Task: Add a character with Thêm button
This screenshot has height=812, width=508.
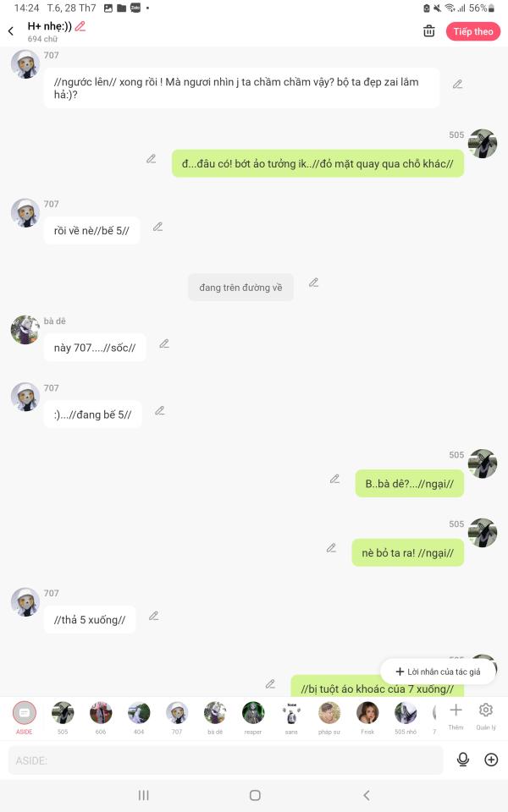Action: click(x=456, y=716)
